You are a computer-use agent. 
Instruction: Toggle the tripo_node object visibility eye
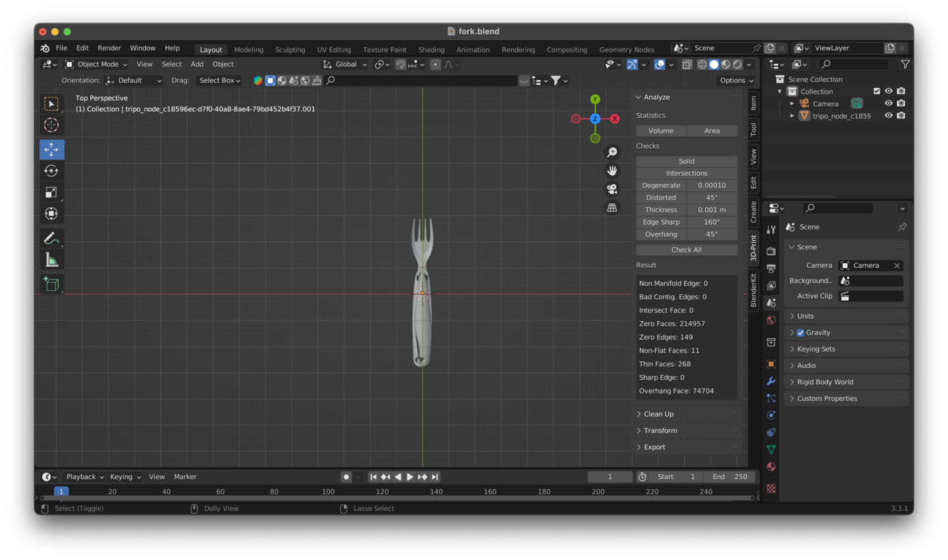click(888, 116)
